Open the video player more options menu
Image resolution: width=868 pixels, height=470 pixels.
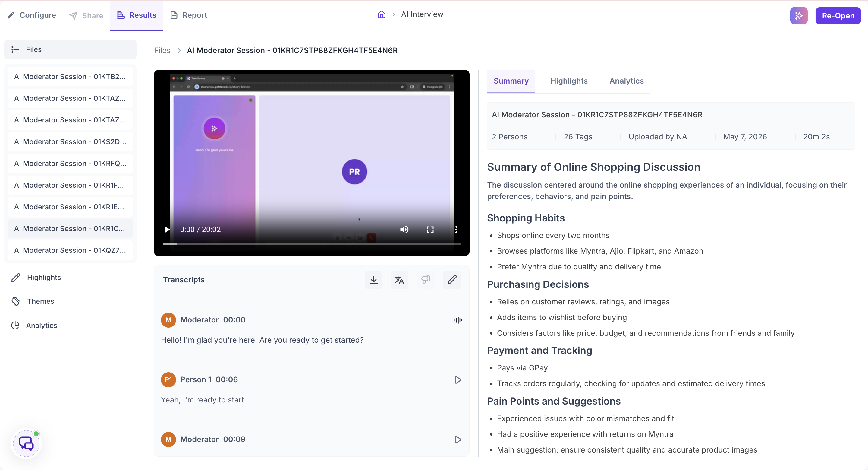(456, 230)
